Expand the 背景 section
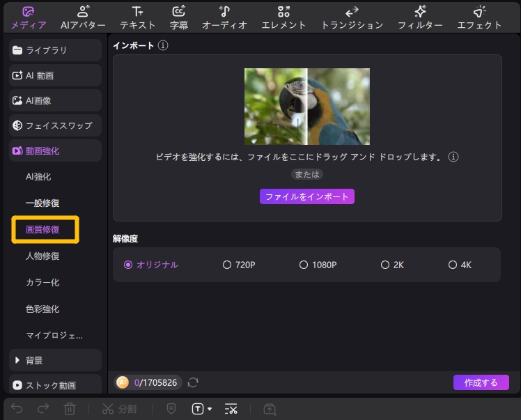Image resolution: width=521 pixels, height=420 pixels. [56, 360]
